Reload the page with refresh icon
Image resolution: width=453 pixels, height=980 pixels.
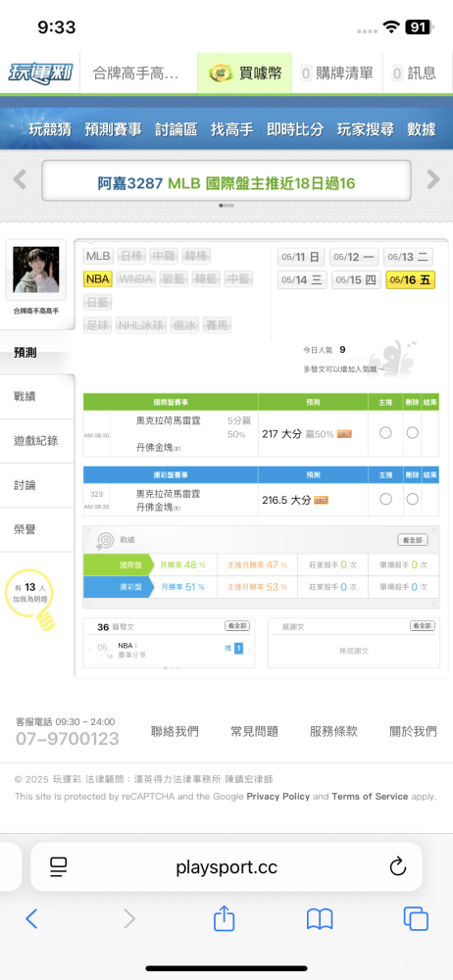point(398,866)
